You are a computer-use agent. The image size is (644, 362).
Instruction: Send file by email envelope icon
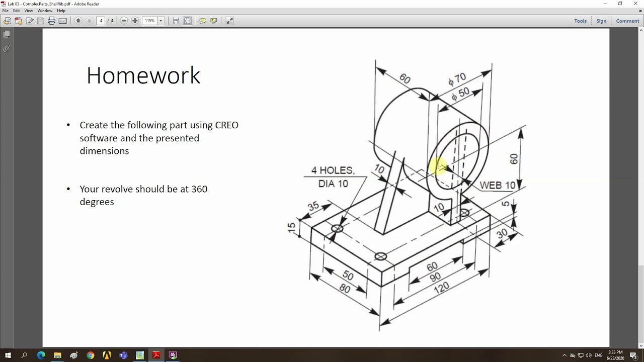[63, 21]
